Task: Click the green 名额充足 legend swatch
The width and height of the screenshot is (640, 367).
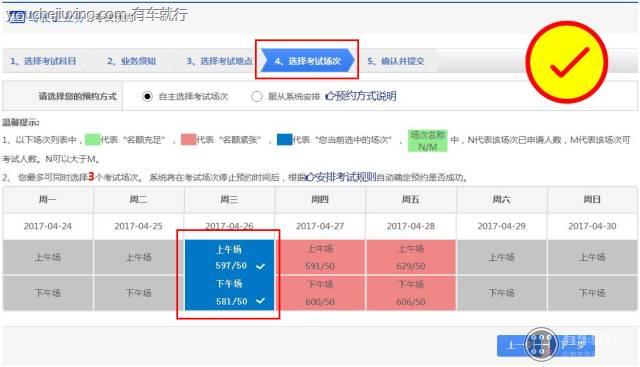Action: click(x=92, y=140)
